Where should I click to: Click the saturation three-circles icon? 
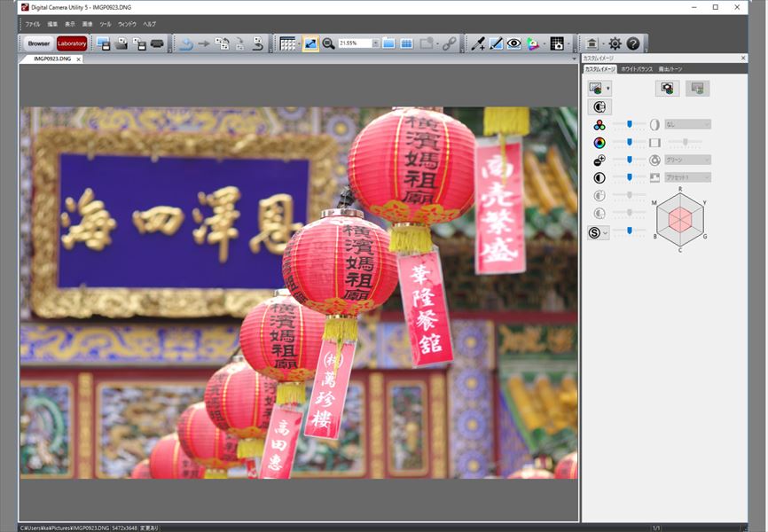tap(600, 125)
